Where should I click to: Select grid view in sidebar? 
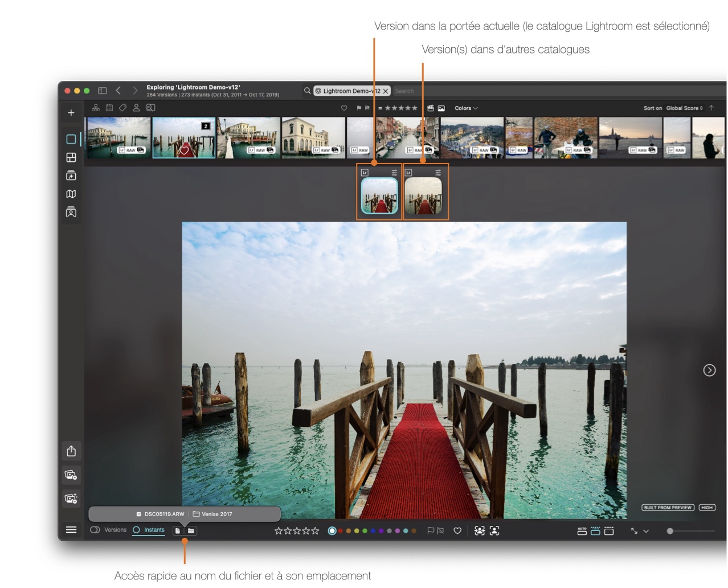click(71, 157)
